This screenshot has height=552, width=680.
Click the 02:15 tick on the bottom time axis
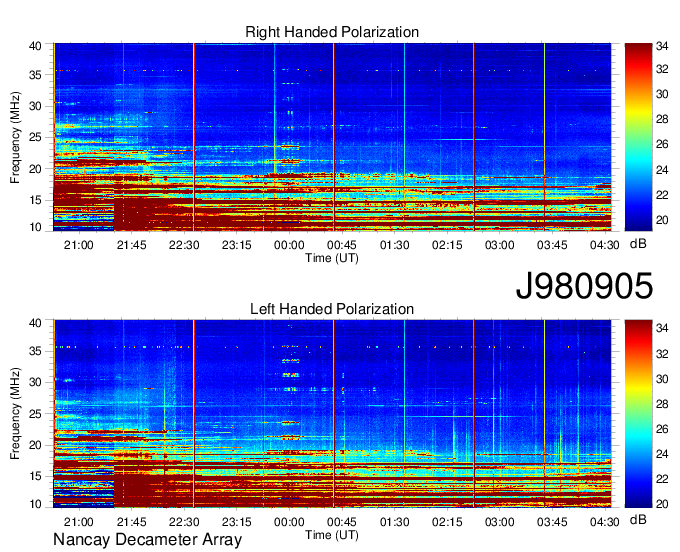[447, 522]
